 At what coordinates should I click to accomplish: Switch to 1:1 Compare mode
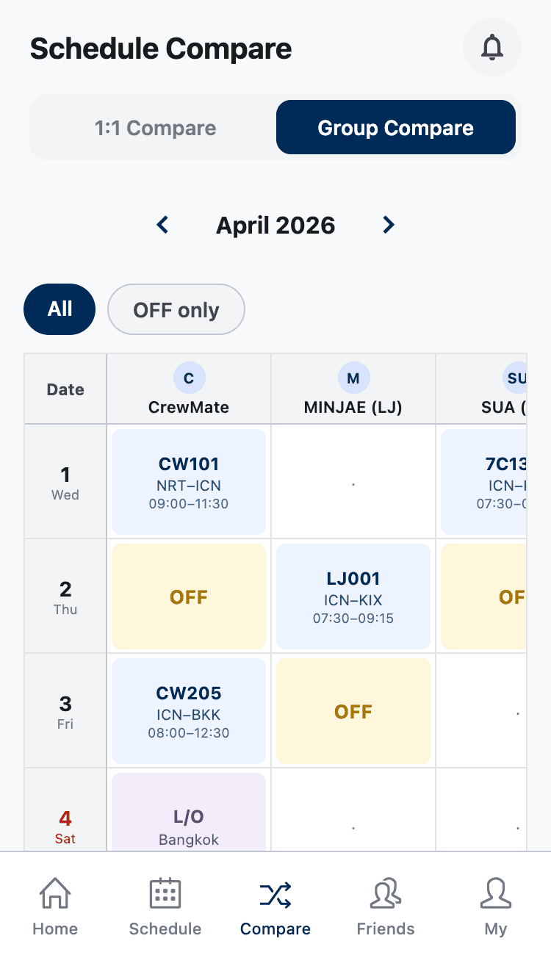[155, 128]
